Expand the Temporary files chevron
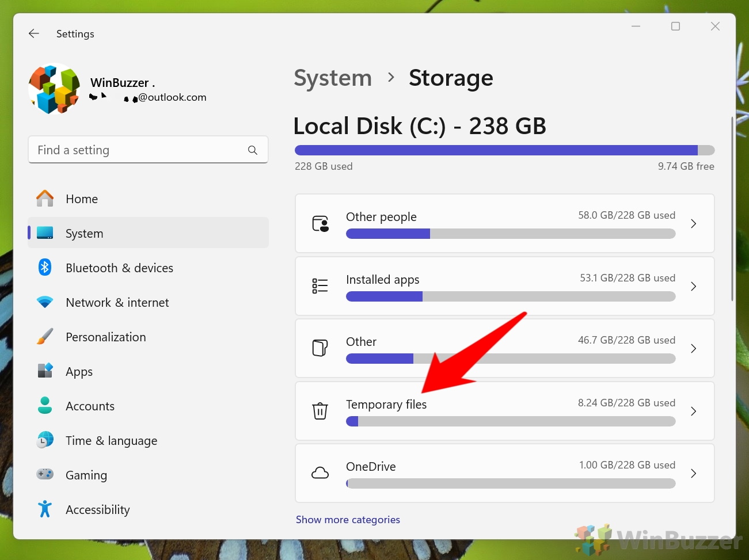This screenshot has height=560, width=749. [x=693, y=411]
